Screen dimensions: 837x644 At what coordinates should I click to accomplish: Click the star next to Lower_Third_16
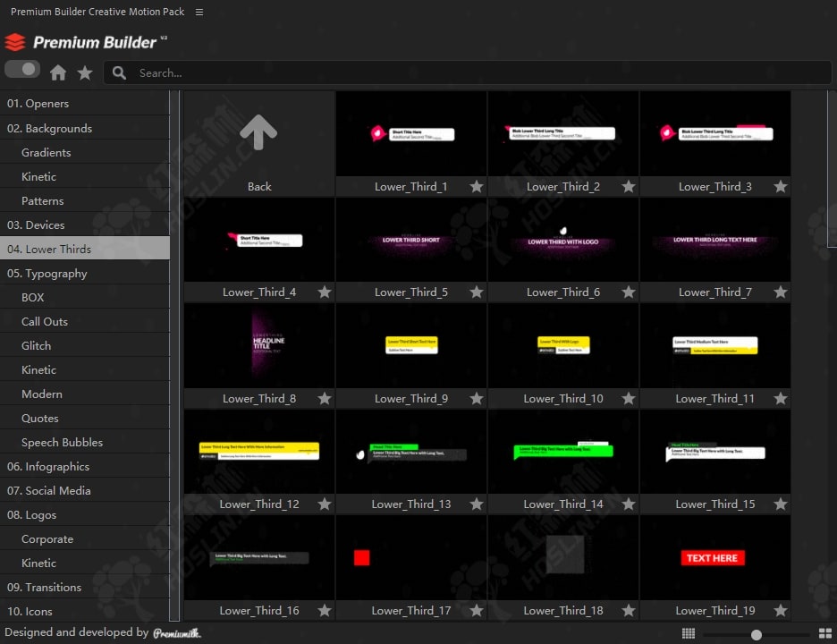click(x=325, y=610)
